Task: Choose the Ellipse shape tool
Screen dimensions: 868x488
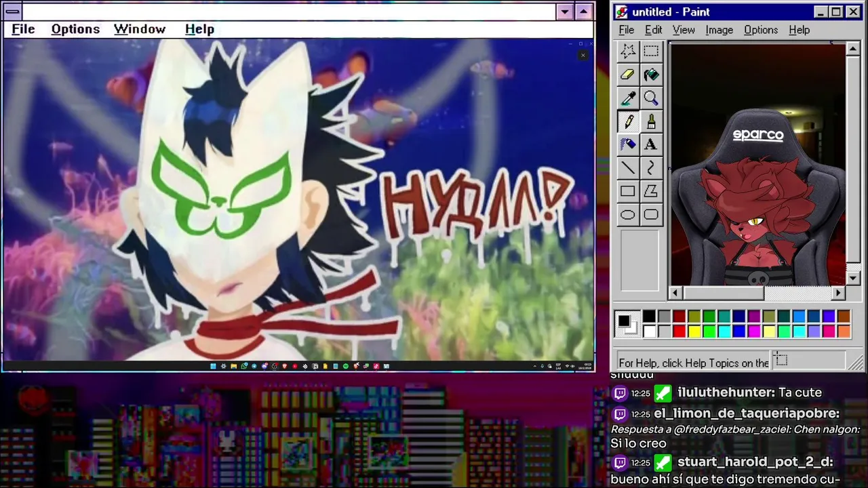Action: point(628,215)
